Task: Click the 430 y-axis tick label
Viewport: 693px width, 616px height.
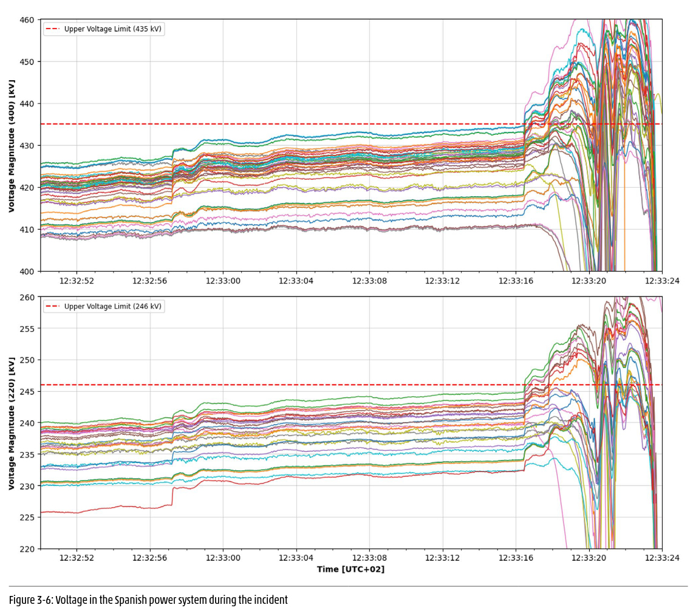Action: [x=27, y=146]
